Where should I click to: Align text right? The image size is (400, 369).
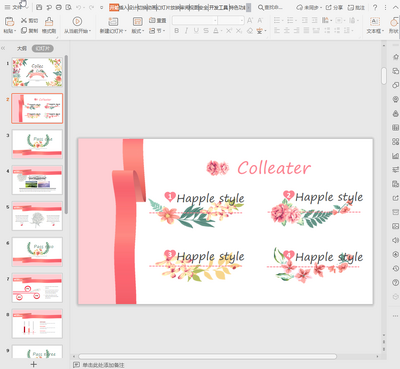(x=297, y=31)
